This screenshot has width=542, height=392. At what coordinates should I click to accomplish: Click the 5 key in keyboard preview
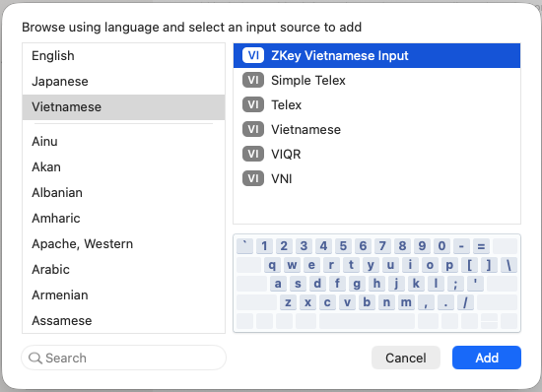click(343, 246)
